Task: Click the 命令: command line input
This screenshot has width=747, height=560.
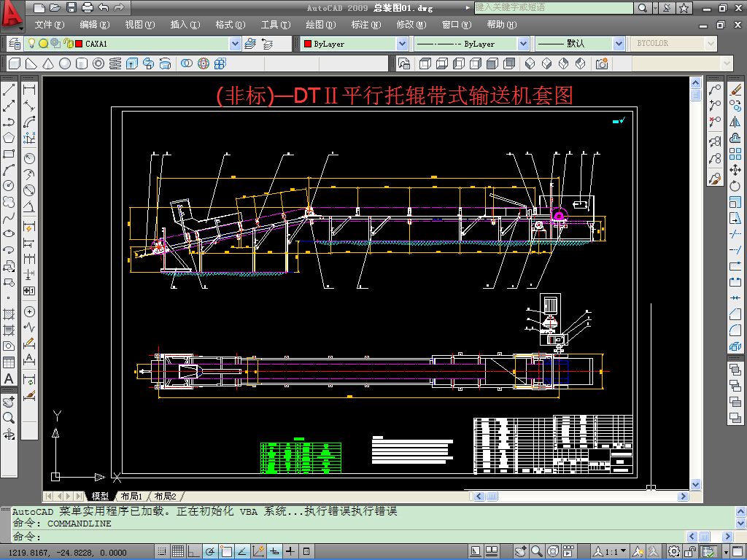Action: [x=348, y=537]
